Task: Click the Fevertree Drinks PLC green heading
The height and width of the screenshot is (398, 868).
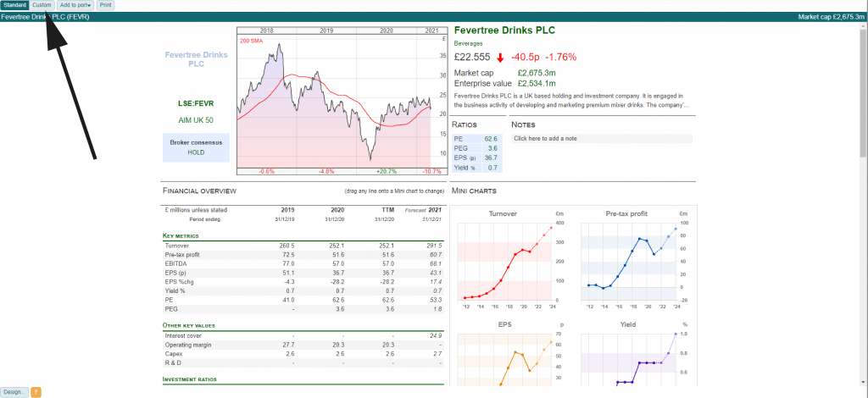Action: tap(504, 30)
